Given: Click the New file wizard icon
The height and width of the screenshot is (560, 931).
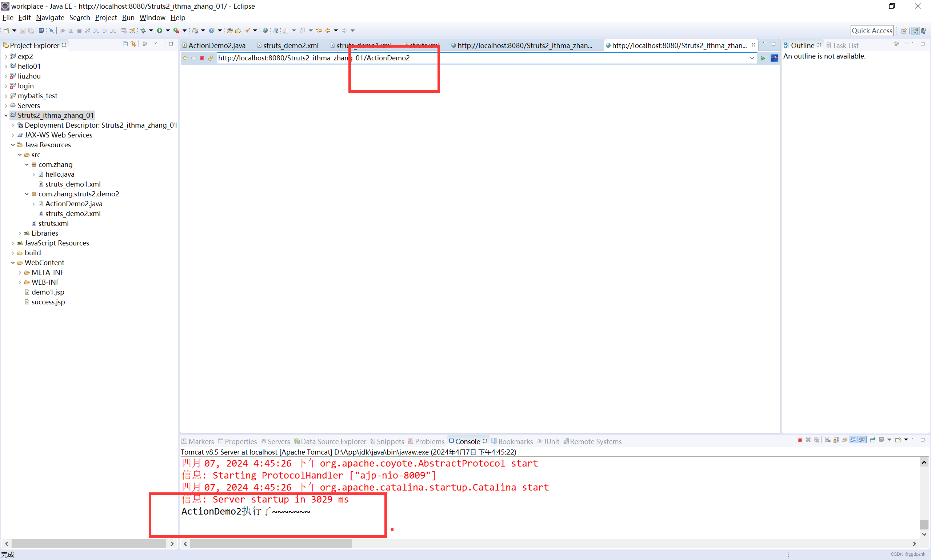Looking at the screenshot, I should (x=6, y=31).
